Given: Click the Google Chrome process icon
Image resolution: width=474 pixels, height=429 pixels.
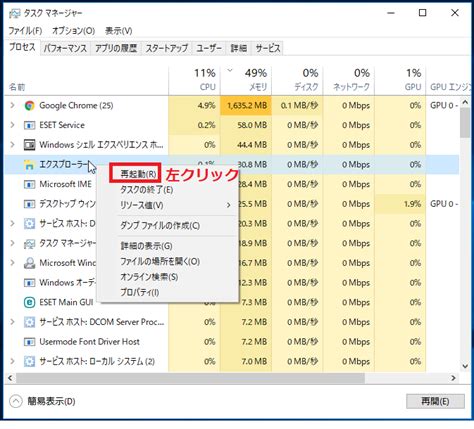Looking at the screenshot, I should pyautogui.click(x=29, y=106).
